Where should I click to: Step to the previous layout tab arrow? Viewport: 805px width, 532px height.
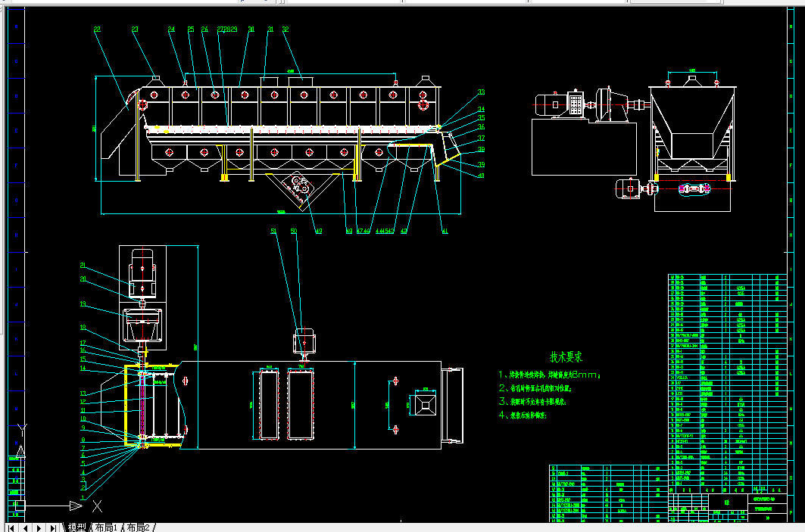pyautogui.click(x=25, y=527)
